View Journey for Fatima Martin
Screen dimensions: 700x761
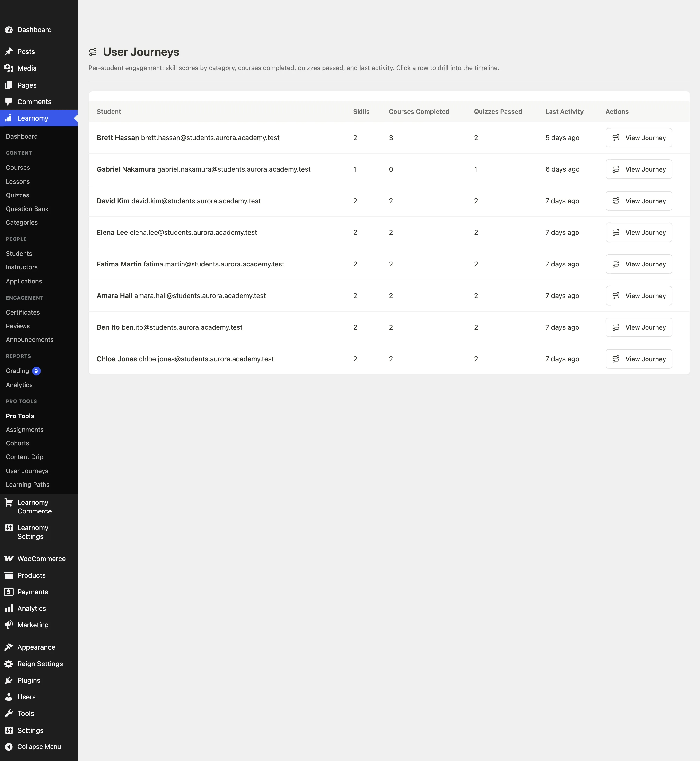[x=639, y=264]
